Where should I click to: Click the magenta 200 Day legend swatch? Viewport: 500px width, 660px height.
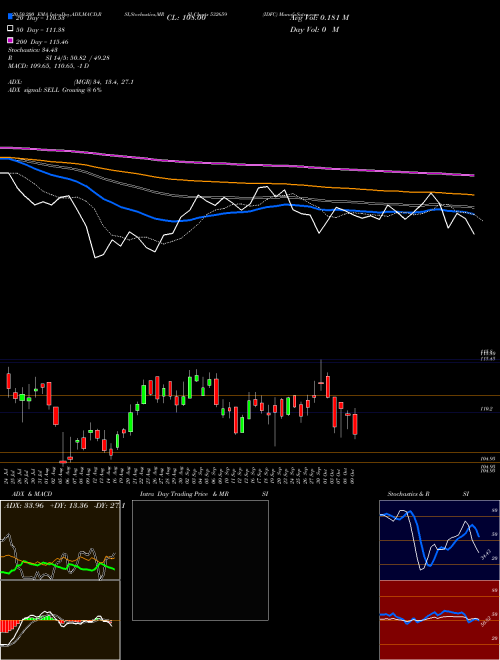pos(10,40)
